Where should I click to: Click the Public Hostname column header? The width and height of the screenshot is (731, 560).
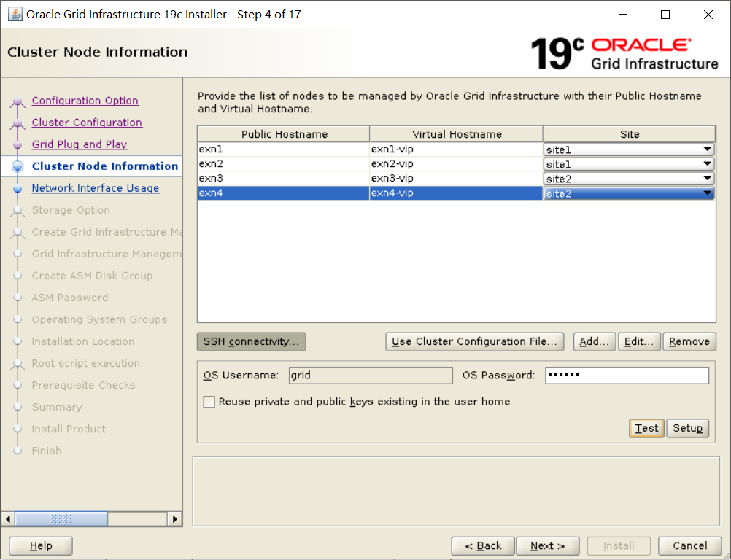point(284,134)
